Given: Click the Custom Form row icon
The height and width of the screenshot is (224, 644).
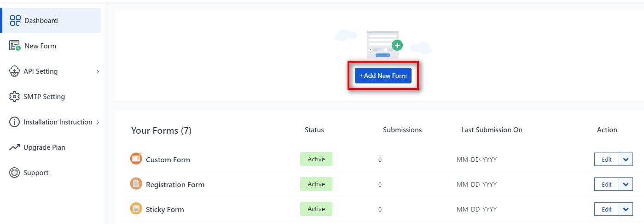Looking at the screenshot, I should click(x=136, y=159).
